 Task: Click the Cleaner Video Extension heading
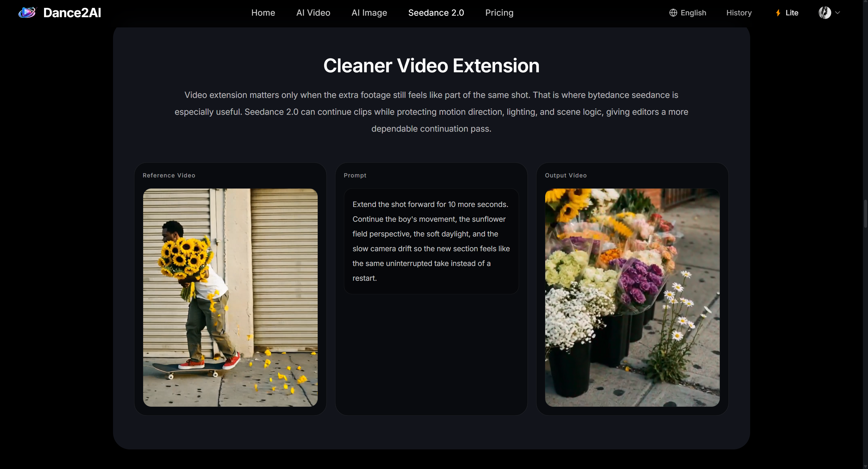coord(431,65)
